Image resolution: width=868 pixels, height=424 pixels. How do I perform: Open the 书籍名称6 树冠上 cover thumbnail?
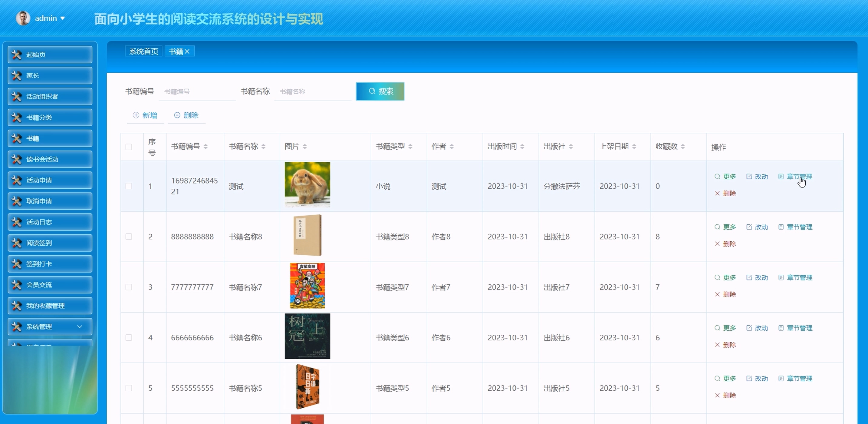pyautogui.click(x=307, y=336)
